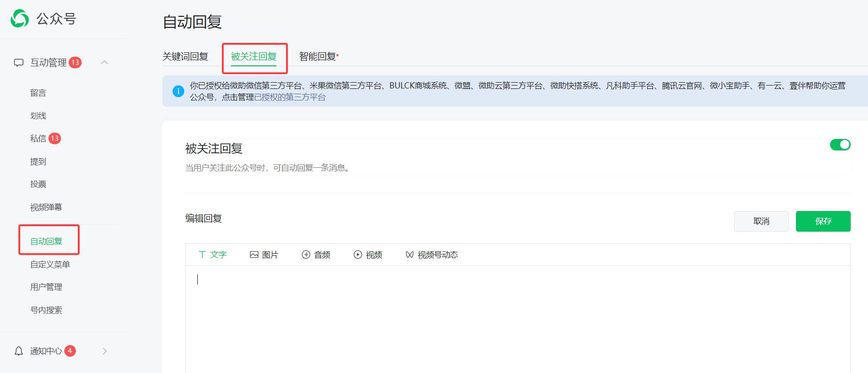Screen dimensions: 868x373
Task: Select the 视频 video play icon
Action: tap(358, 255)
